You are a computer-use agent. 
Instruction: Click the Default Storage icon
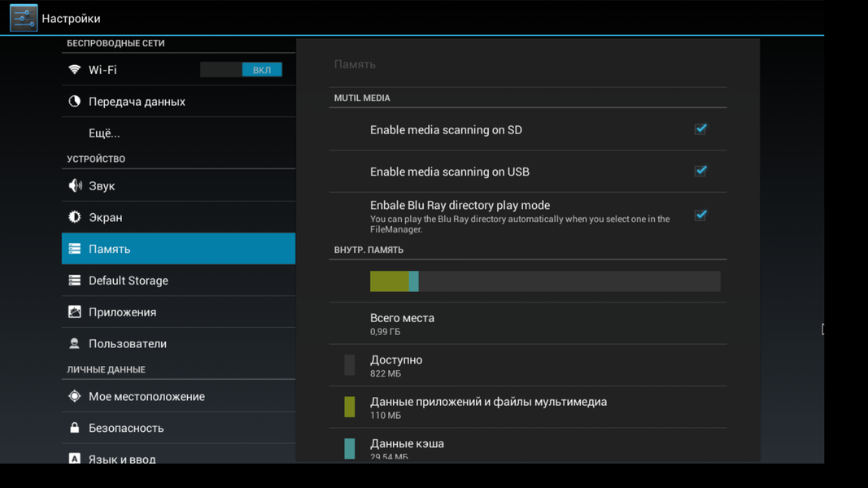[x=75, y=281]
